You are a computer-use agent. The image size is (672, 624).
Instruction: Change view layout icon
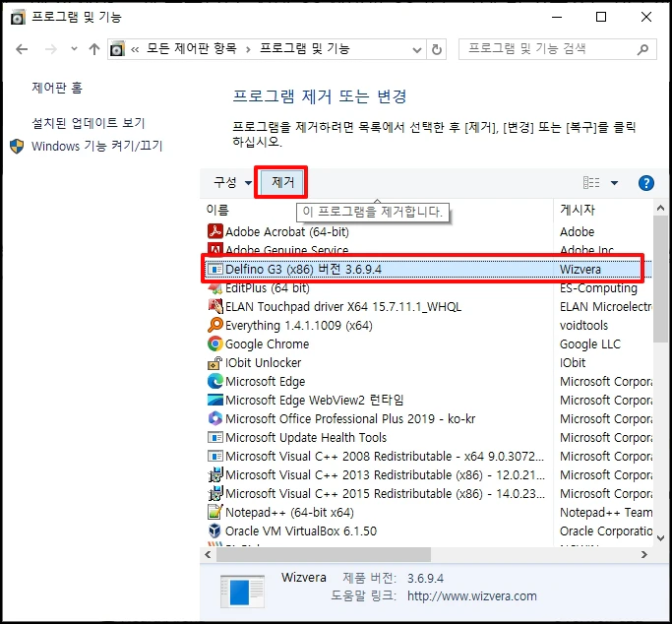[591, 183]
